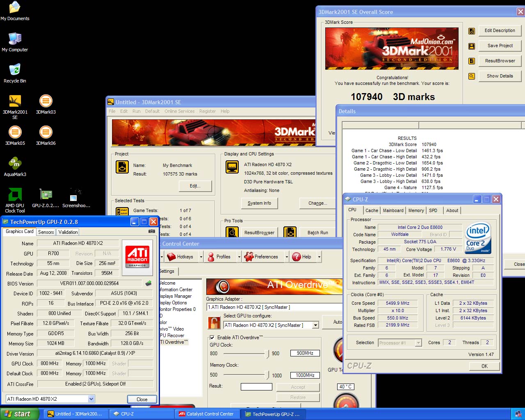Switch to the Validation tab in GPU-Z
525x420 pixels.
pos(68,232)
